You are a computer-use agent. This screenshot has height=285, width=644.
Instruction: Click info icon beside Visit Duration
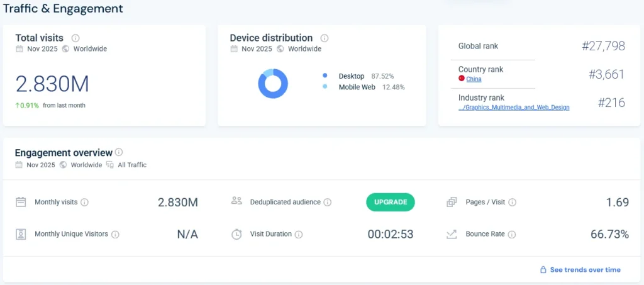click(299, 234)
